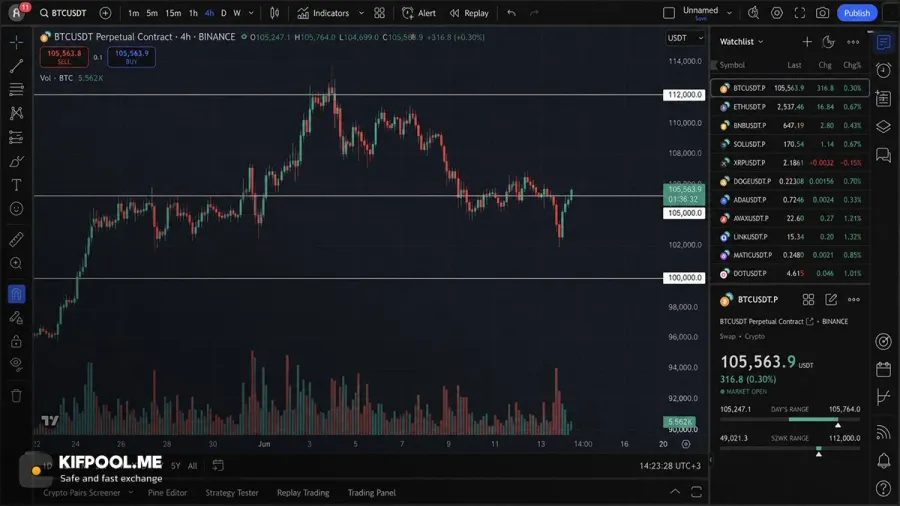Image resolution: width=900 pixels, height=506 pixels.
Task: Redo the last chart action
Action: (x=534, y=13)
